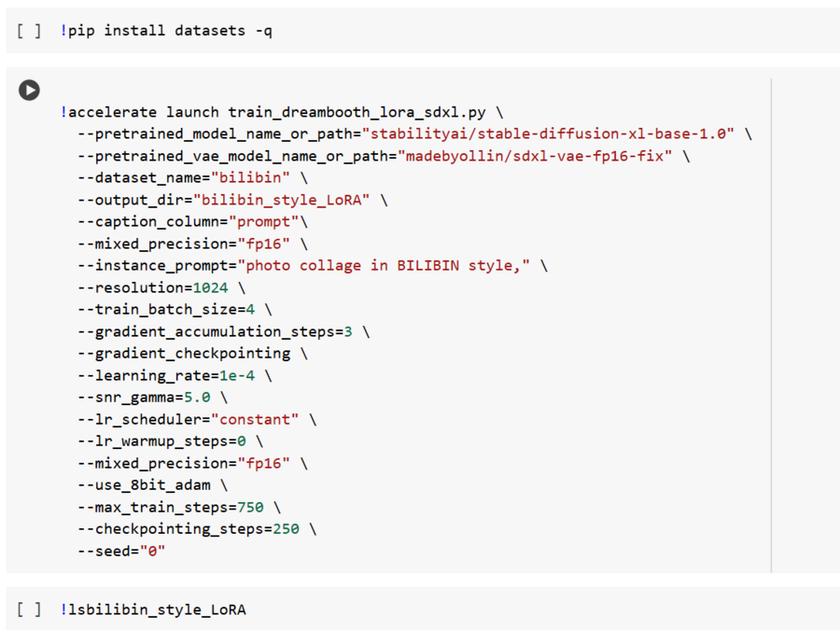Screen dimensions: 840x630
Task: Click the run bracket of ls bilibin_style_LoRA cell
Action: 29,609
